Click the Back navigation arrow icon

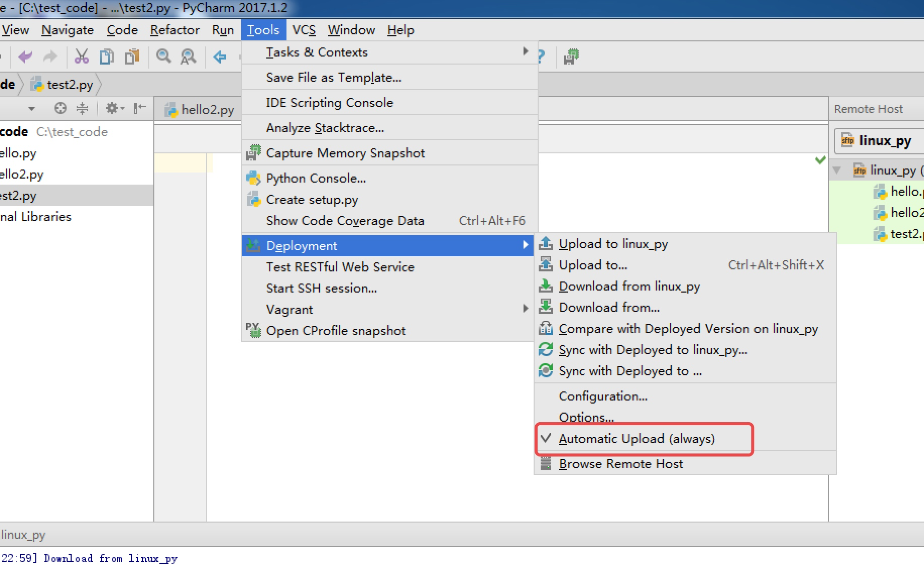click(x=219, y=56)
